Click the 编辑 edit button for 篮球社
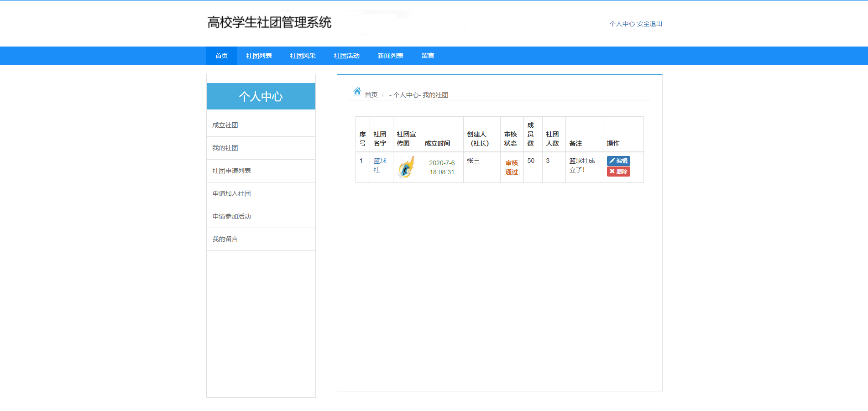 coord(618,161)
